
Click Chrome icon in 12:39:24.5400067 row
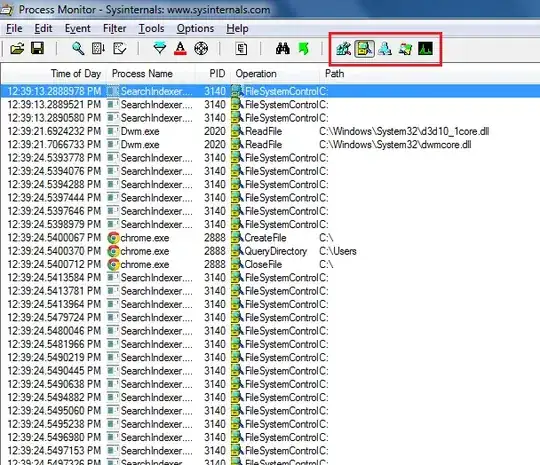click(x=113, y=238)
